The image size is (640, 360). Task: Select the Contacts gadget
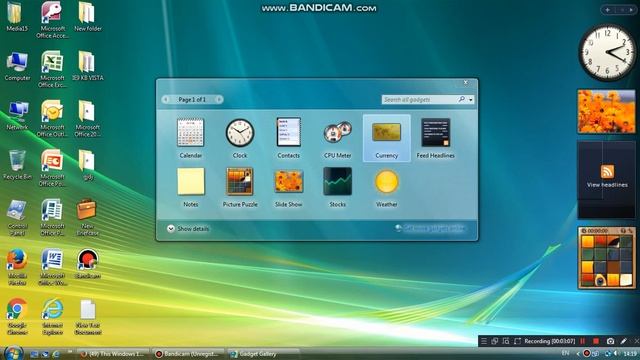289,138
